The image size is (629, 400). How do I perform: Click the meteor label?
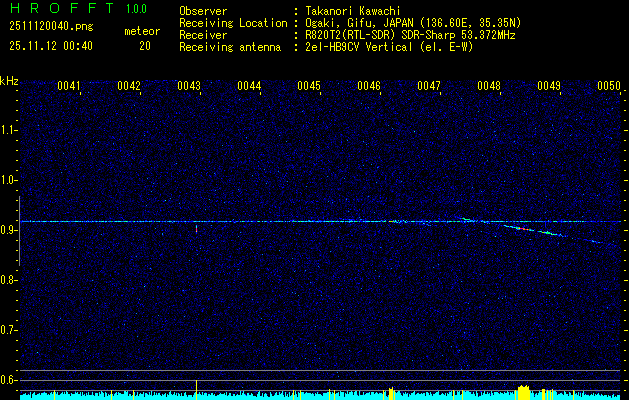click(x=142, y=31)
